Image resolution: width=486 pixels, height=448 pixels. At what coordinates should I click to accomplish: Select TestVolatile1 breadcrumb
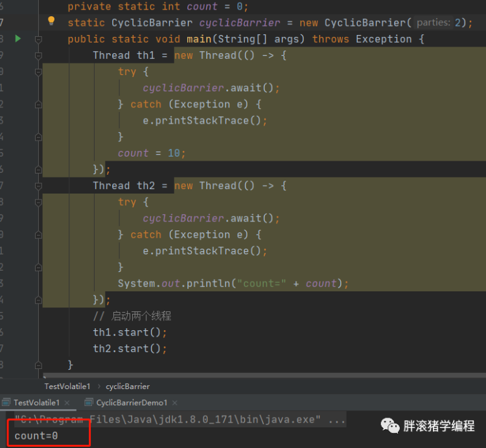pos(67,386)
